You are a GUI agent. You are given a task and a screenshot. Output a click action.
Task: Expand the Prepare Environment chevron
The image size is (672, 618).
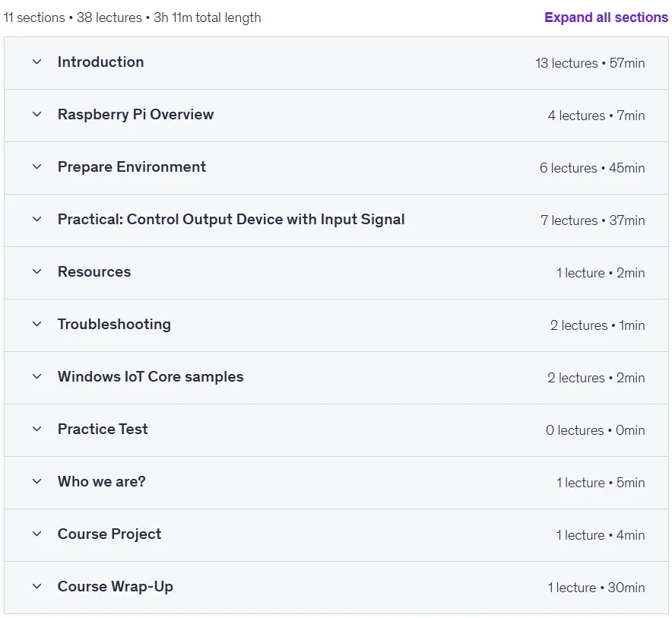click(36, 166)
